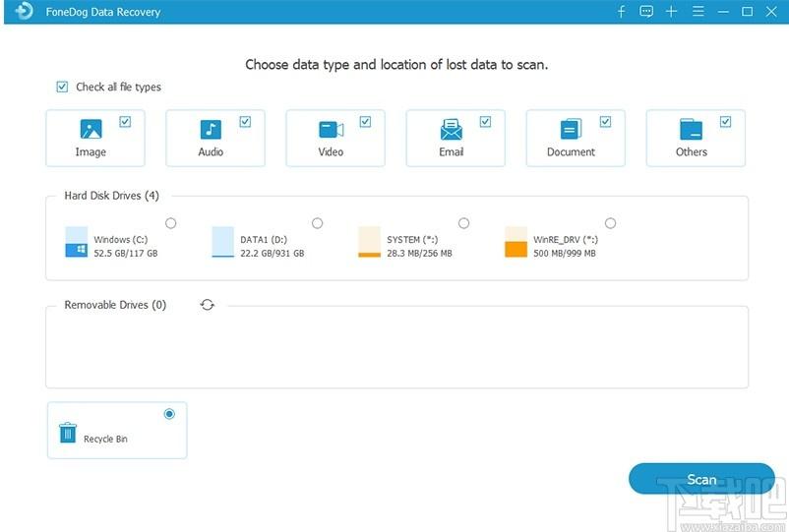This screenshot has height=532, width=789.
Task: Click the SYSTEM drive usage bar icon
Action: pyautogui.click(x=369, y=242)
